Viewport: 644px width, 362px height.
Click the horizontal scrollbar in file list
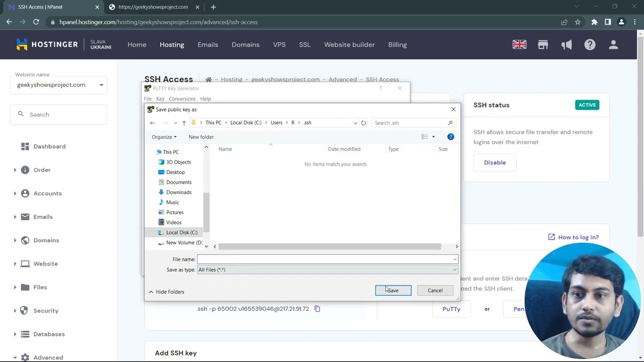[330, 246]
